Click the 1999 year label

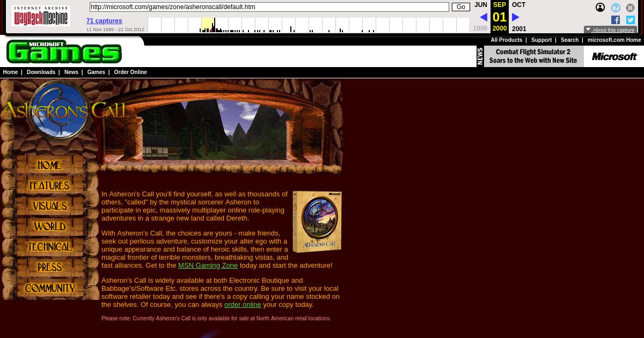point(480,29)
